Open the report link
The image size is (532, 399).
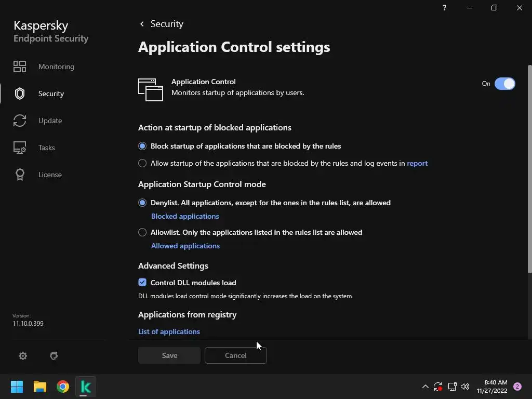(417, 163)
